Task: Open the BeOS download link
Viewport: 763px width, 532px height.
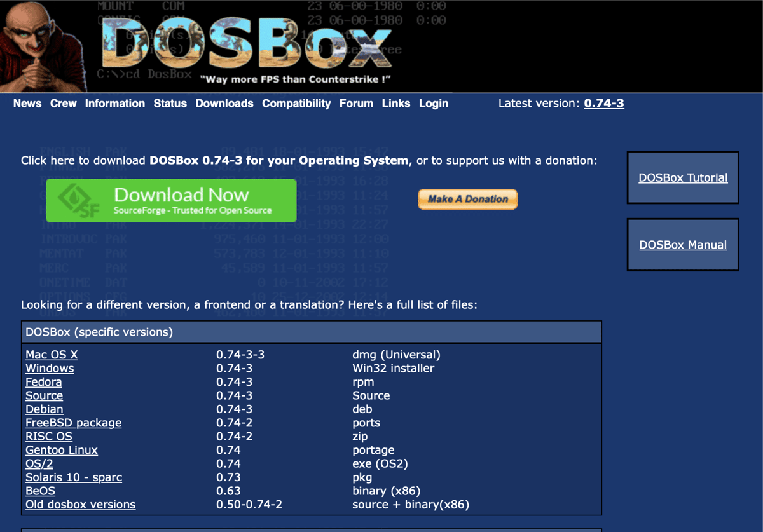Action: 40,491
